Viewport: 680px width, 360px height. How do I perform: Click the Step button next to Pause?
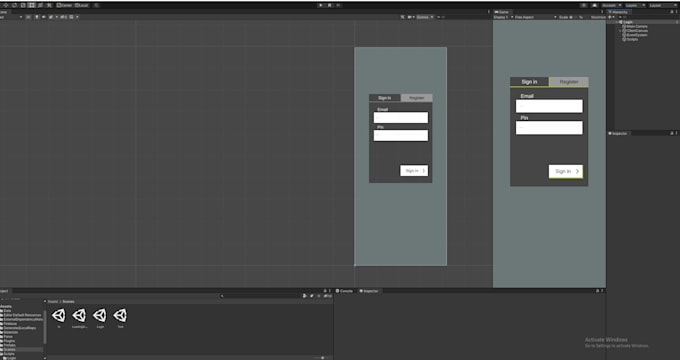(338, 5)
